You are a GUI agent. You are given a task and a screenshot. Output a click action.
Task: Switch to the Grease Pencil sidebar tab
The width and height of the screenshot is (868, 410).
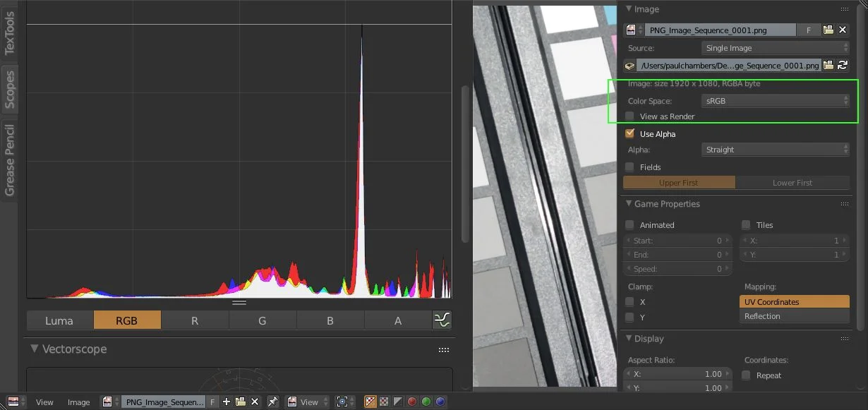coord(9,159)
